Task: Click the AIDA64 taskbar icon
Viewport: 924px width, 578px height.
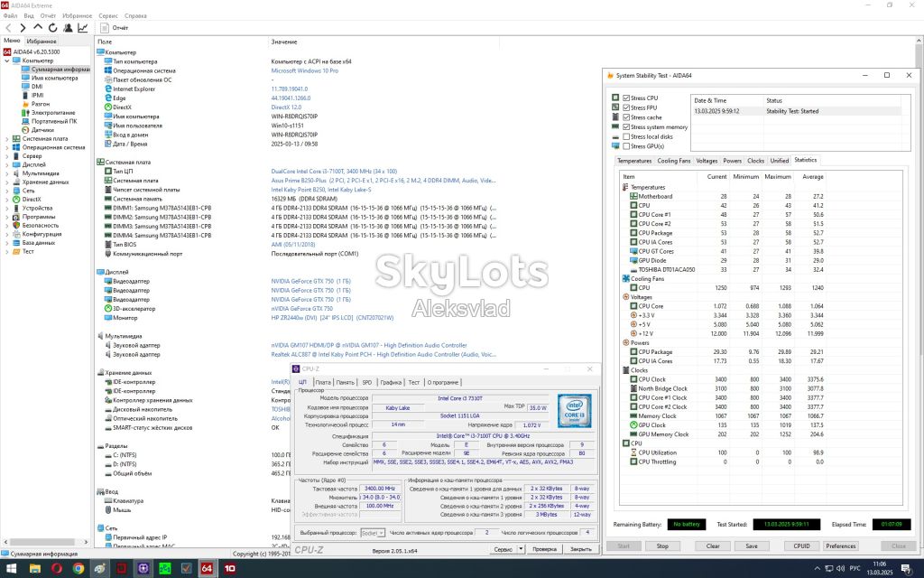Action: (207, 569)
